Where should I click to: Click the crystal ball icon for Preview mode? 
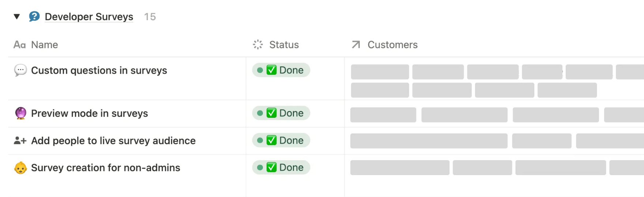point(20,113)
